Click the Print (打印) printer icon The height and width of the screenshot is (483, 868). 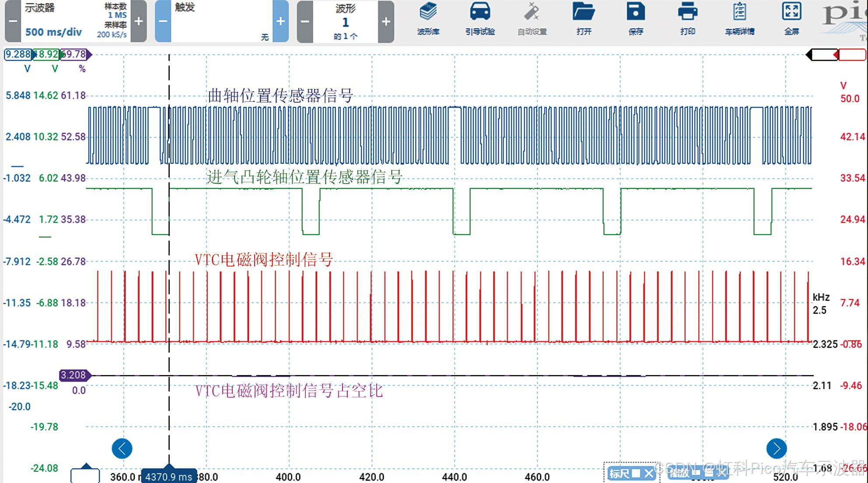(x=687, y=13)
